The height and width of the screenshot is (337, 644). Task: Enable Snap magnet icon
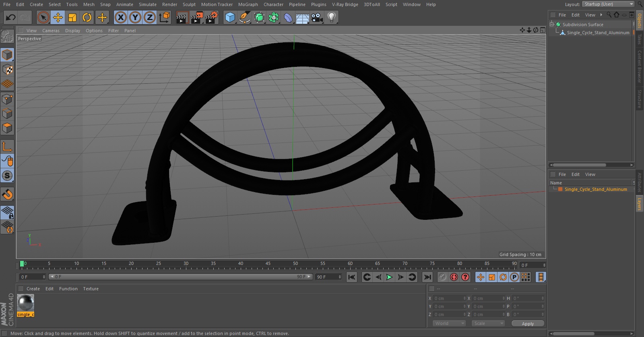[x=7, y=194]
